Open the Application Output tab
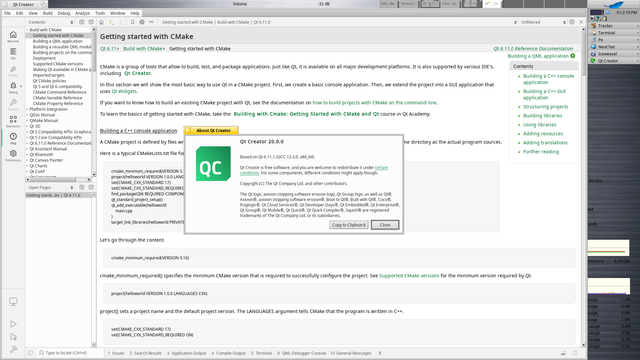 [187, 353]
